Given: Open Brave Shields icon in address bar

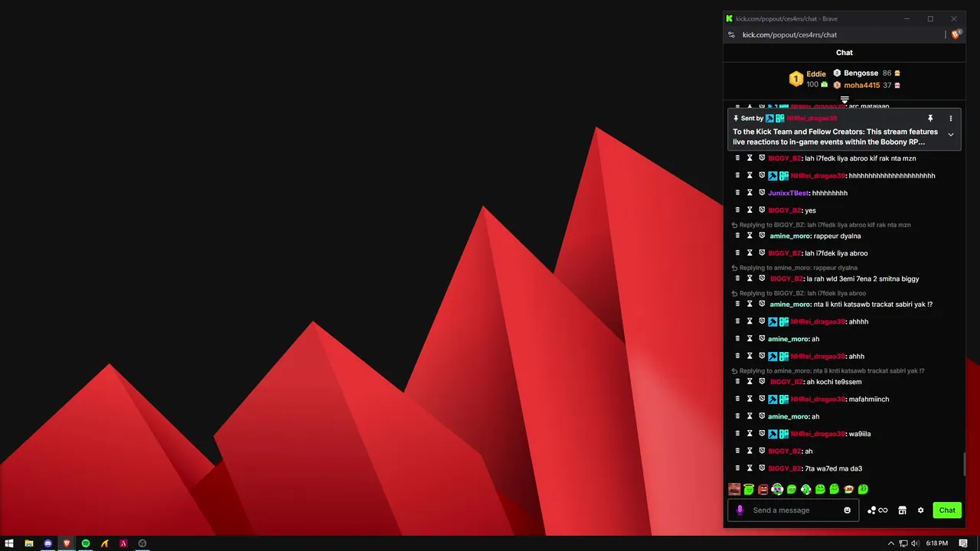Looking at the screenshot, I should tap(955, 34).
